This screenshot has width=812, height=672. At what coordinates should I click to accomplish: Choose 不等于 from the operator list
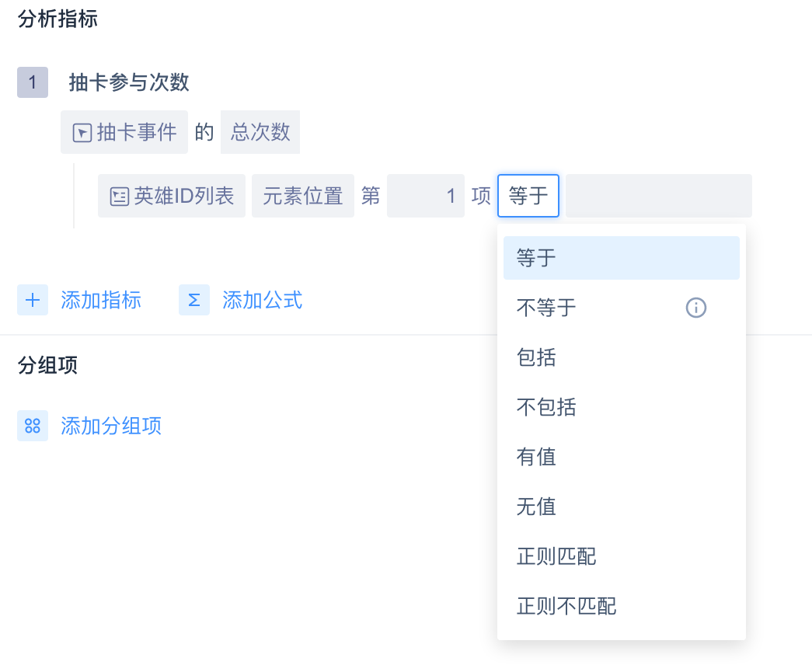click(x=547, y=308)
